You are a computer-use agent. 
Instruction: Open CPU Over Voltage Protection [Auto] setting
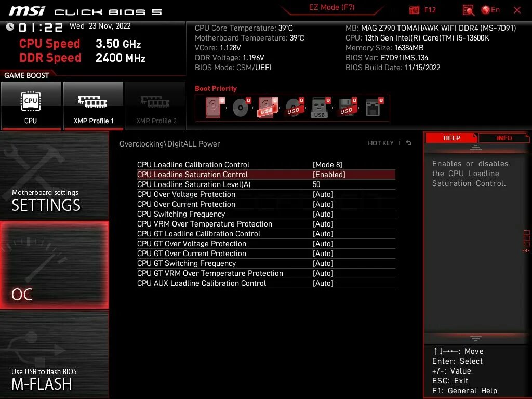323,194
